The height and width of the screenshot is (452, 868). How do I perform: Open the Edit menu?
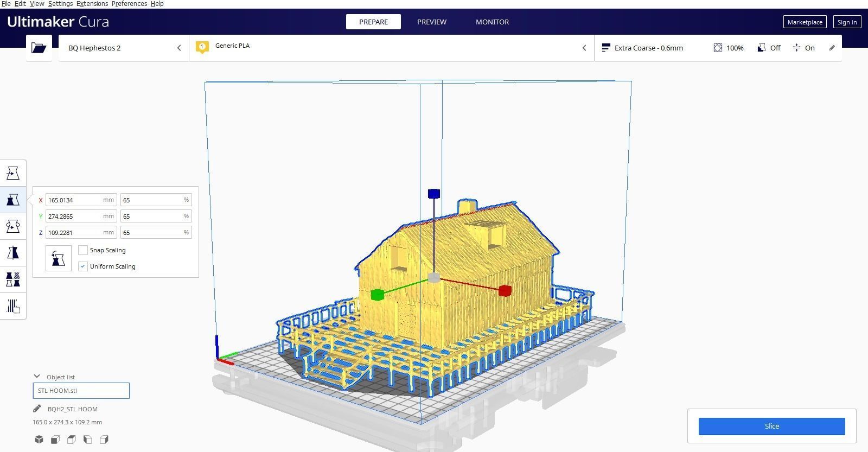pos(20,4)
